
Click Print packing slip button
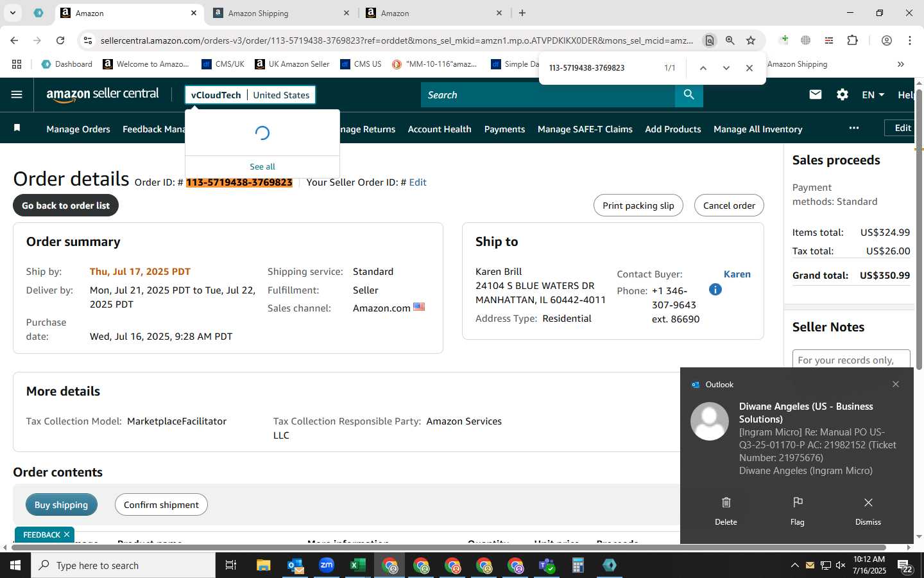[638, 206]
